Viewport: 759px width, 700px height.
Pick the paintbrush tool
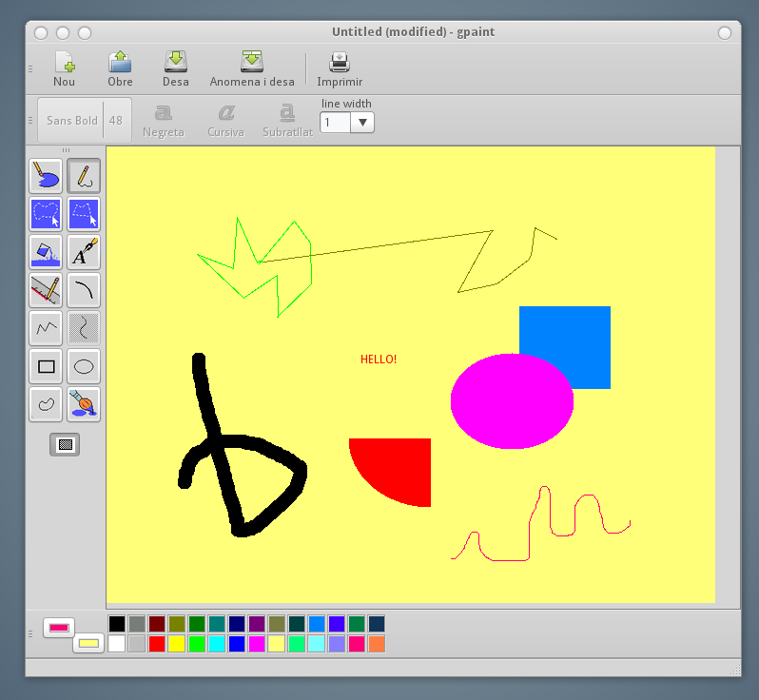click(x=84, y=404)
